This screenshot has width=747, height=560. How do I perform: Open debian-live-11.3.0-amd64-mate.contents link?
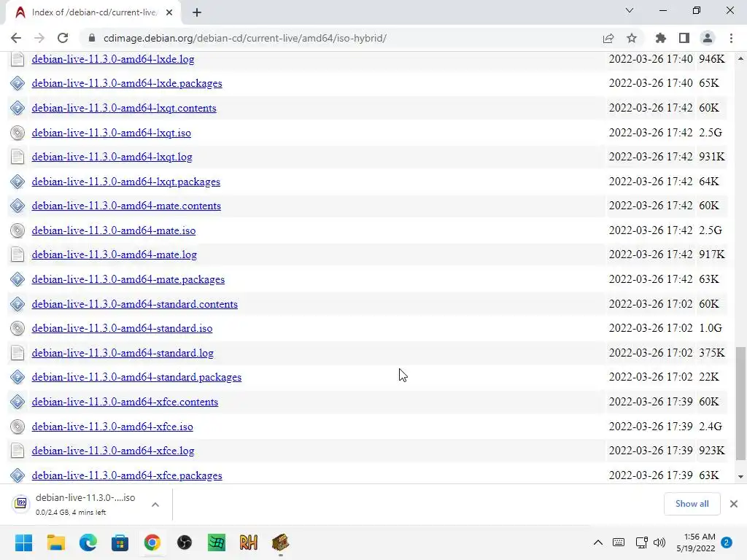tap(126, 206)
